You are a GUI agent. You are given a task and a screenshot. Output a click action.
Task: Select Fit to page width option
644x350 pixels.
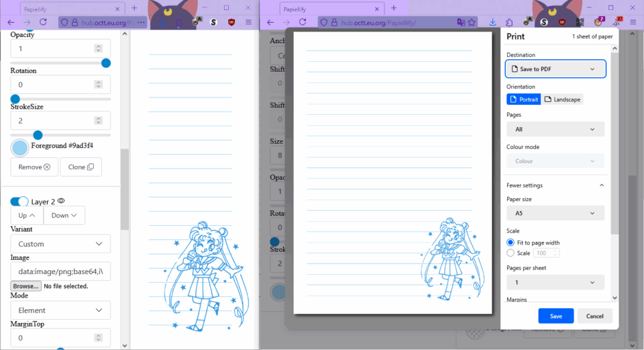(510, 243)
